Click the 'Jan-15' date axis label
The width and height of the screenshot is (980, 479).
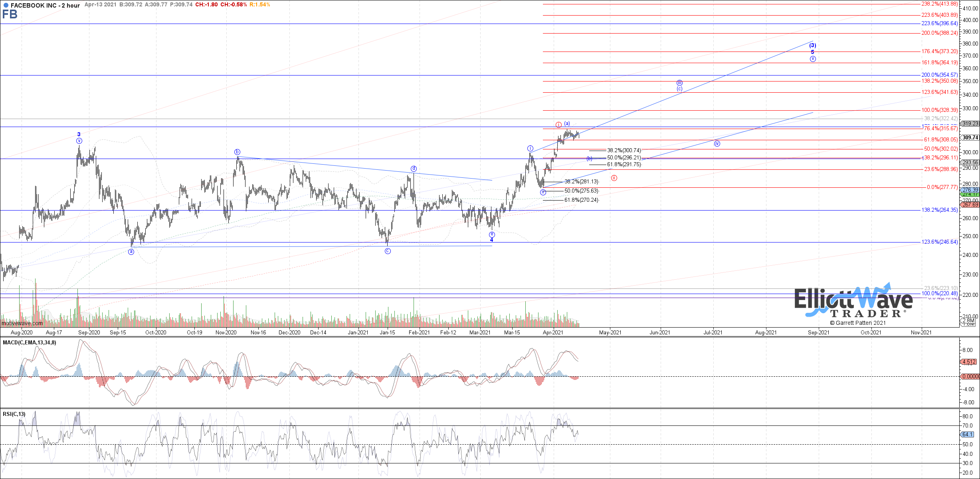pyautogui.click(x=387, y=333)
